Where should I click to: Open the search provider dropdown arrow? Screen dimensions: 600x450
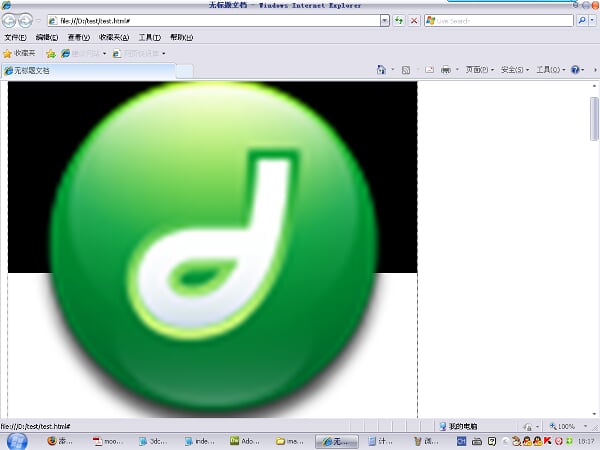[x=592, y=21]
